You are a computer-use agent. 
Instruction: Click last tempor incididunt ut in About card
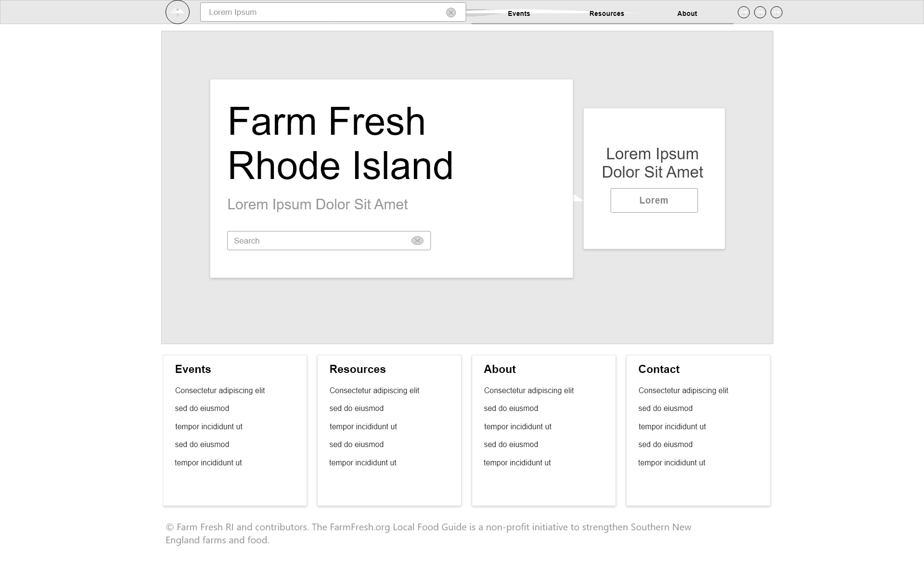(517, 462)
